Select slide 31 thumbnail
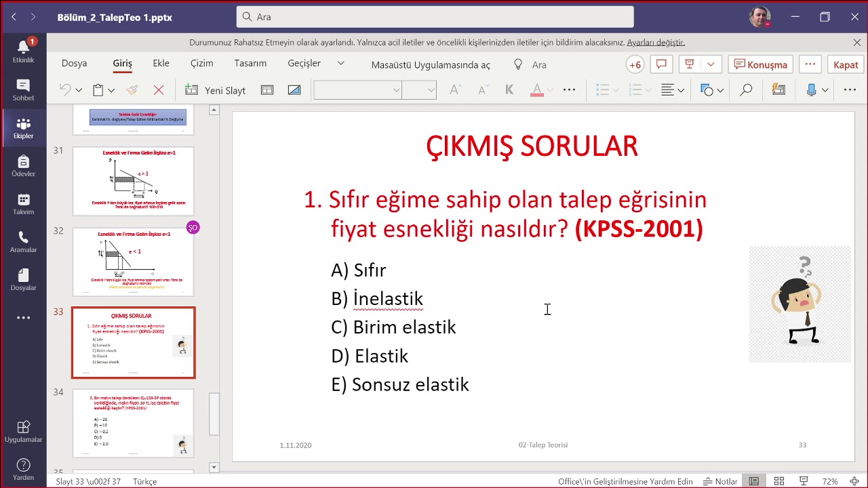868x488 pixels. pos(134,181)
